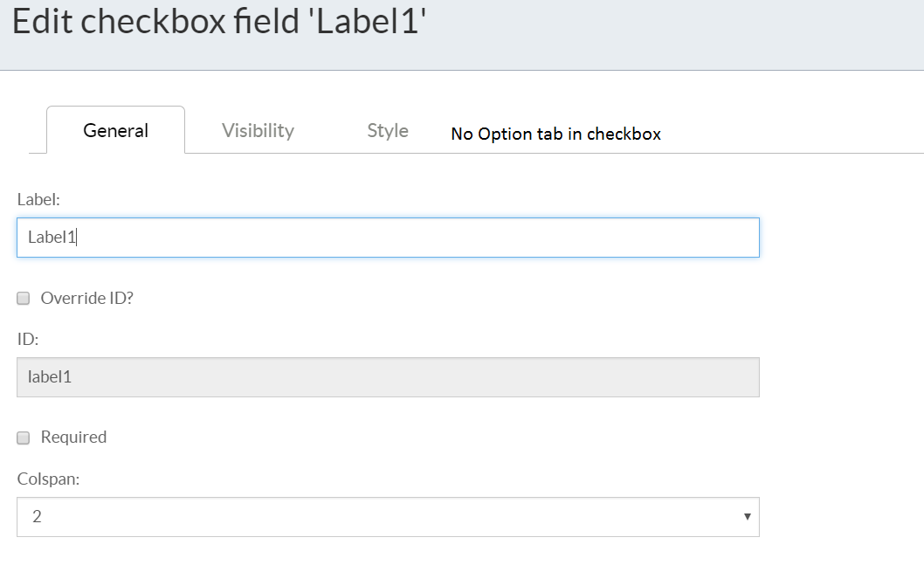The height and width of the screenshot is (572, 924).
Task: Open the Colspan dropdown
Action: point(388,517)
